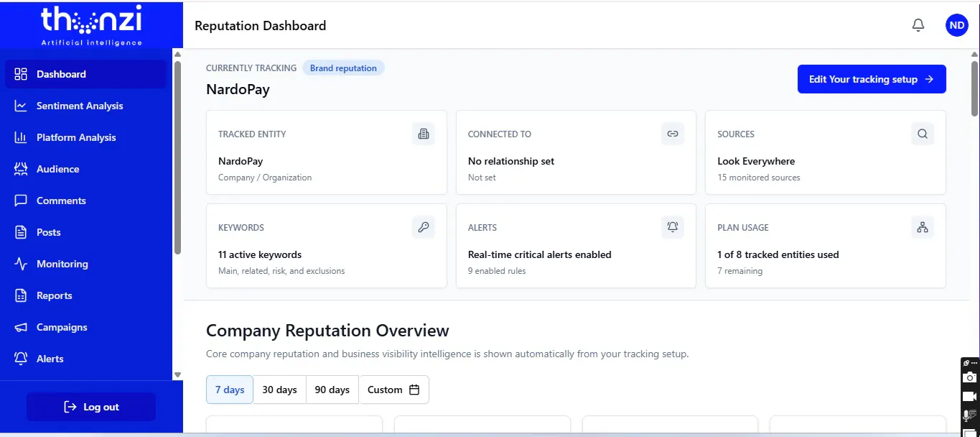Open the ND user avatar menu
The image size is (980, 437).
957,25
